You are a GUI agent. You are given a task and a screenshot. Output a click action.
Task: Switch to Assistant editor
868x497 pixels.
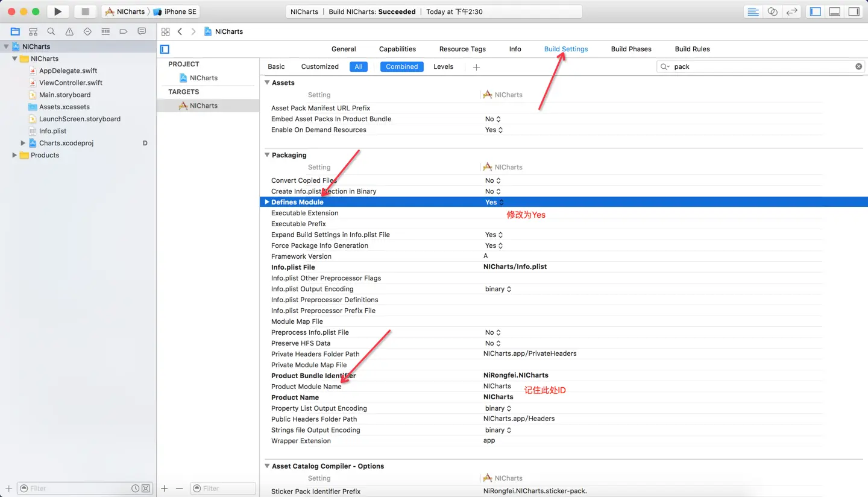click(x=772, y=11)
